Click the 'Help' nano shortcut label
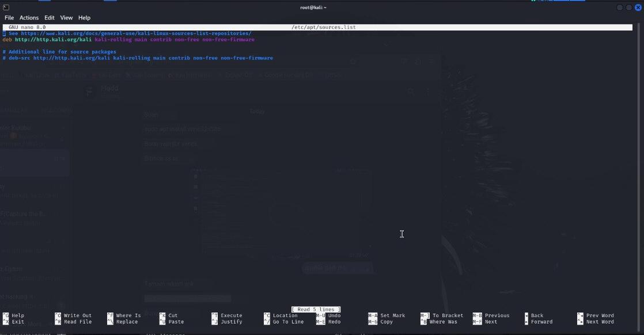644x335 pixels. click(18, 315)
